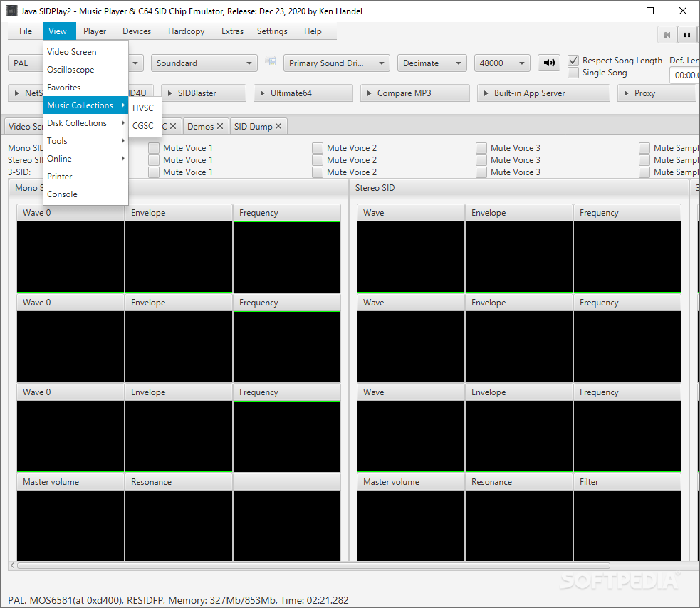
Task: Expand the Tools submenu
Action: coord(85,141)
